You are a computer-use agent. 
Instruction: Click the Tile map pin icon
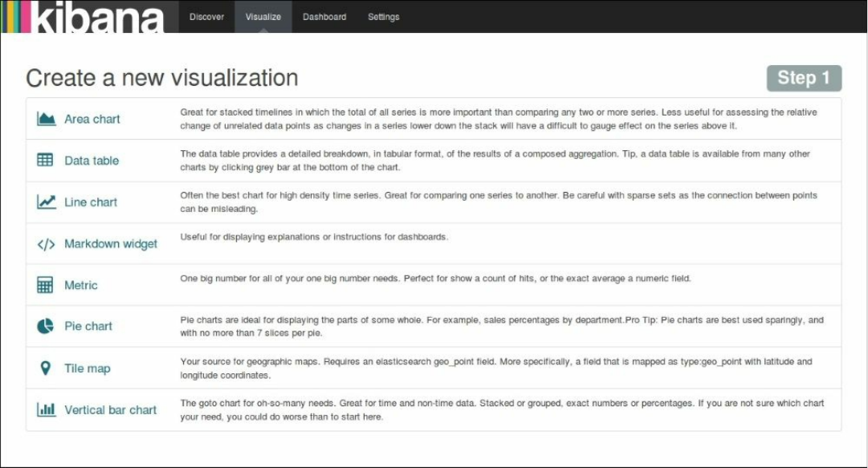pyautogui.click(x=46, y=368)
